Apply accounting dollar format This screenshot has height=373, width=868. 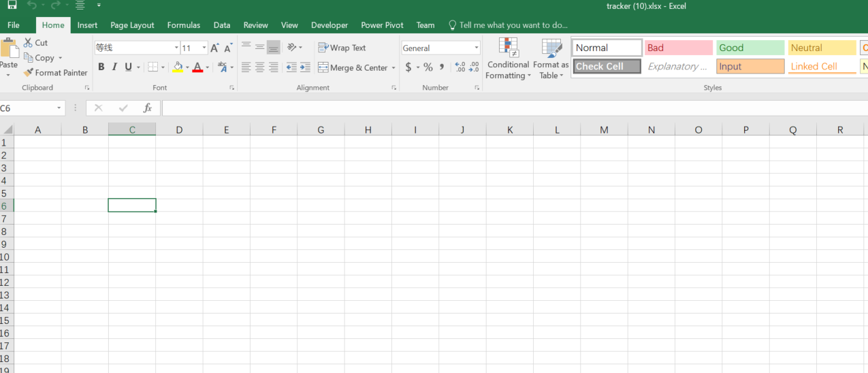pyautogui.click(x=408, y=67)
